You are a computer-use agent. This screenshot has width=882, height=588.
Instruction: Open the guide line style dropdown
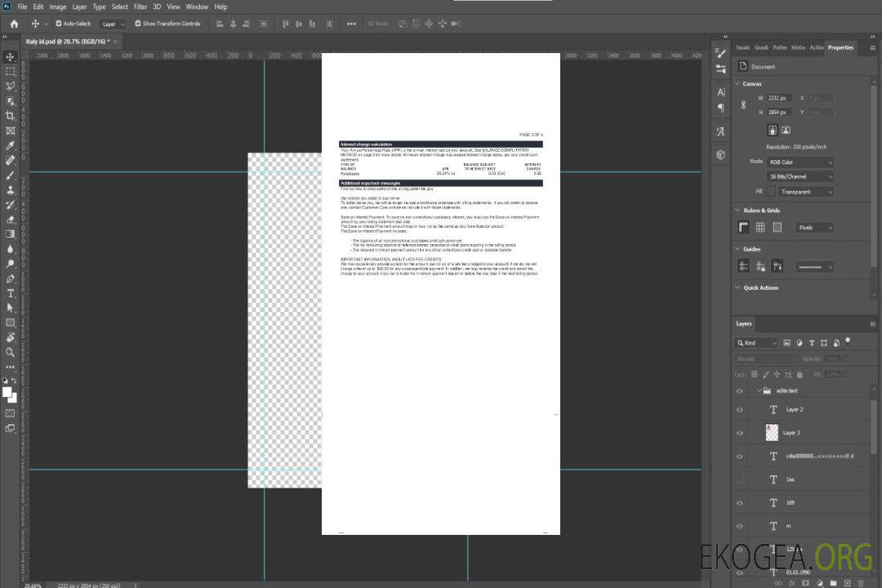(814, 267)
